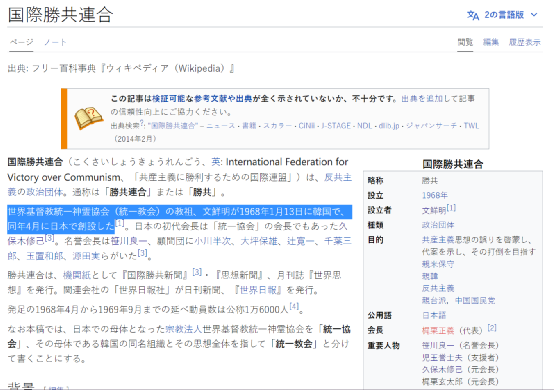Open the 児玉誉士夫 infobox link

[442, 358]
